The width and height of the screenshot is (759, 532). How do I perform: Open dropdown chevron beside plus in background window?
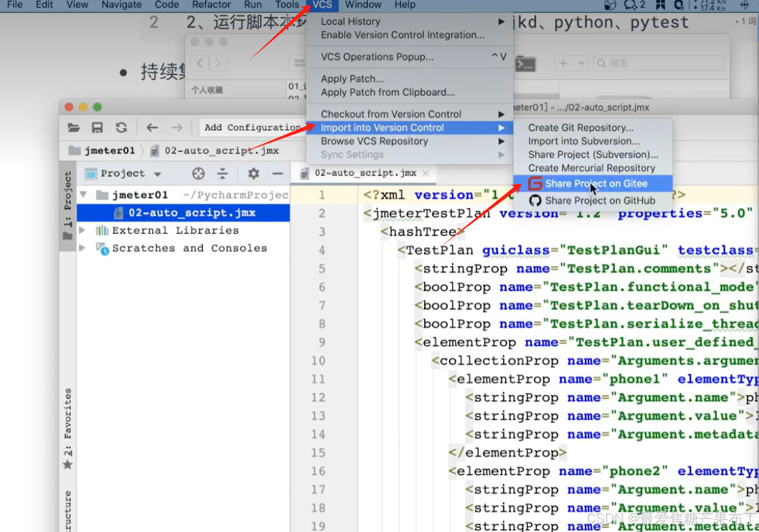(x=581, y=63)
